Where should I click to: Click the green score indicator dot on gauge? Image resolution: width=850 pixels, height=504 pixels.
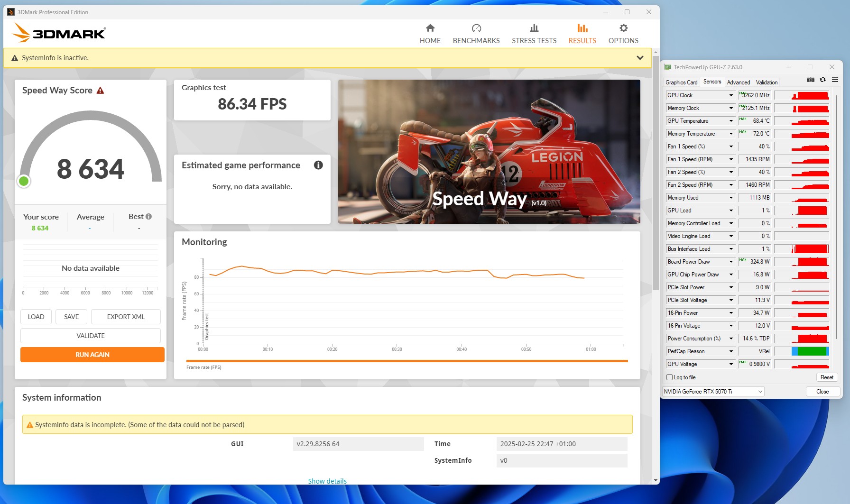(24, 181)
